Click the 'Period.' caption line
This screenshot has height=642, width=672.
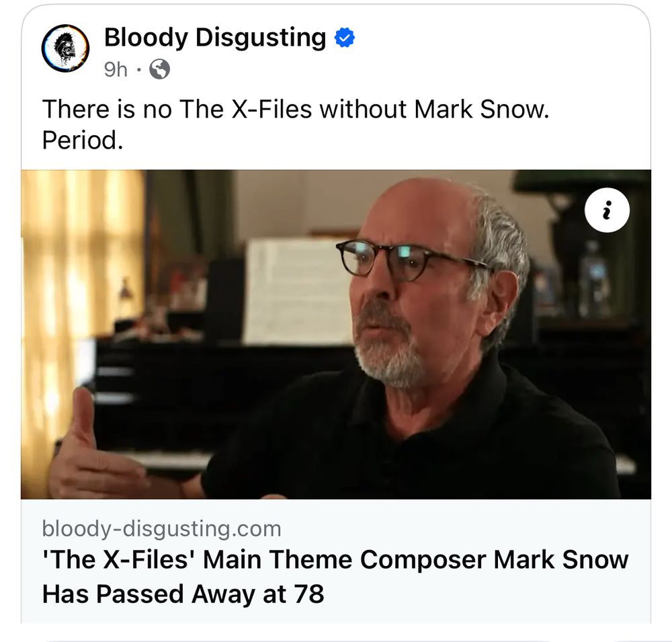click(x=83, y=141)
